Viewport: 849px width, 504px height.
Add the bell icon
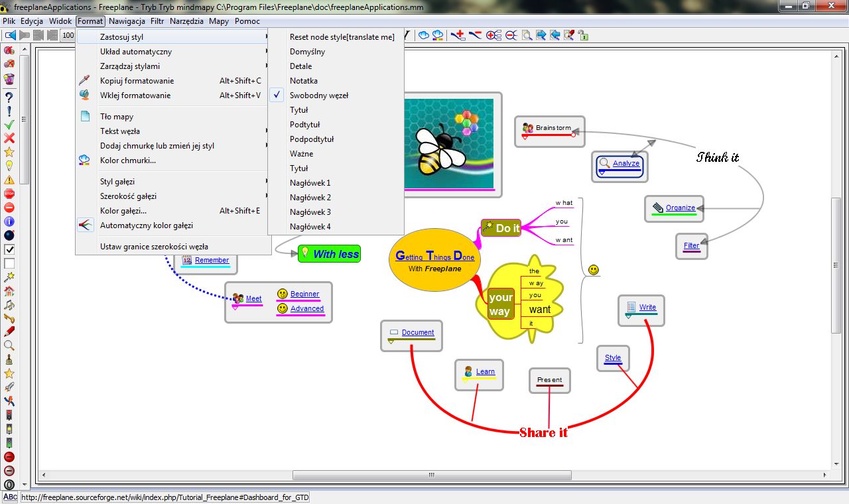tap(9, 360)
